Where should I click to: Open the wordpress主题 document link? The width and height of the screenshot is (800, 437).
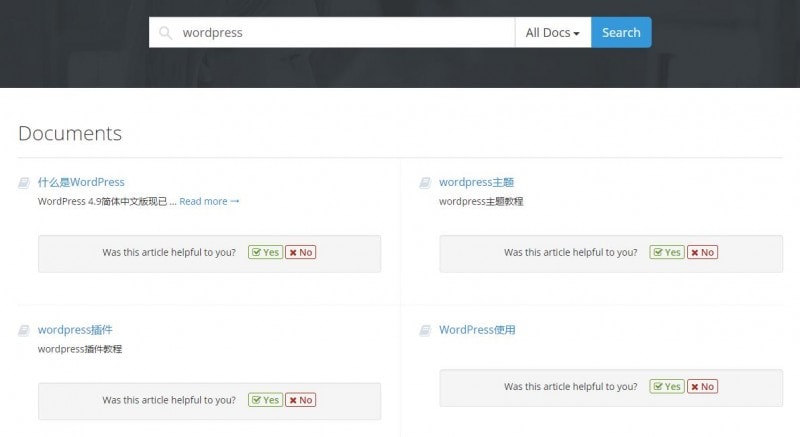tap(477, 182)
